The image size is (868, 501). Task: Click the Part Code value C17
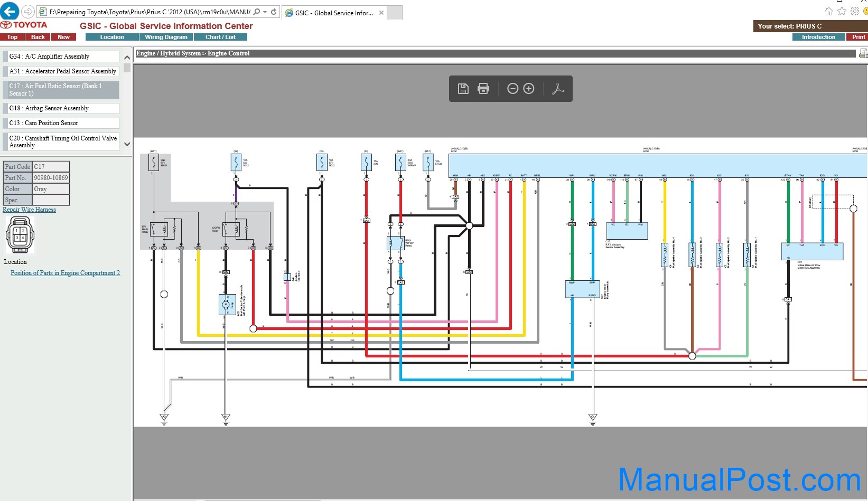click(x=51, y=167)
